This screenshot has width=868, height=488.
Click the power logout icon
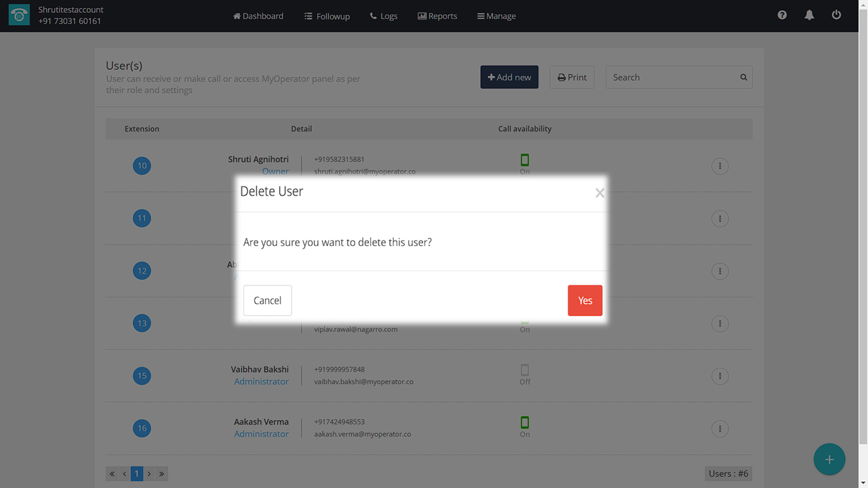tap(836, 15)
